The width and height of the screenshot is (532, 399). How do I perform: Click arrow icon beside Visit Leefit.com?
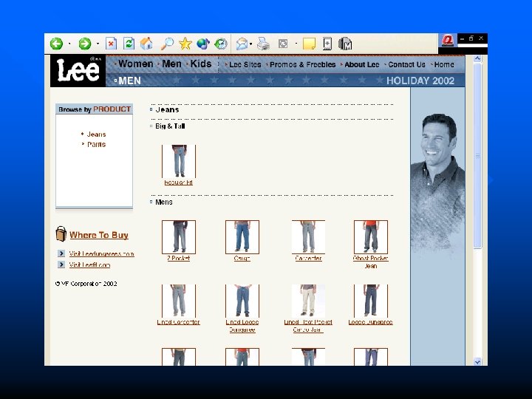pos(61,265)
